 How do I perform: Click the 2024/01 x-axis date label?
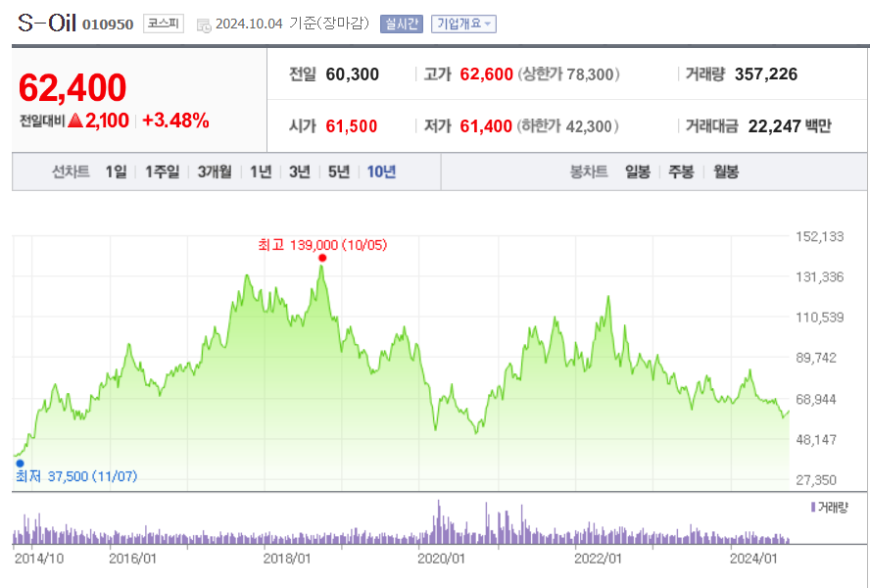pyautogui.click(x=753, y=558)
